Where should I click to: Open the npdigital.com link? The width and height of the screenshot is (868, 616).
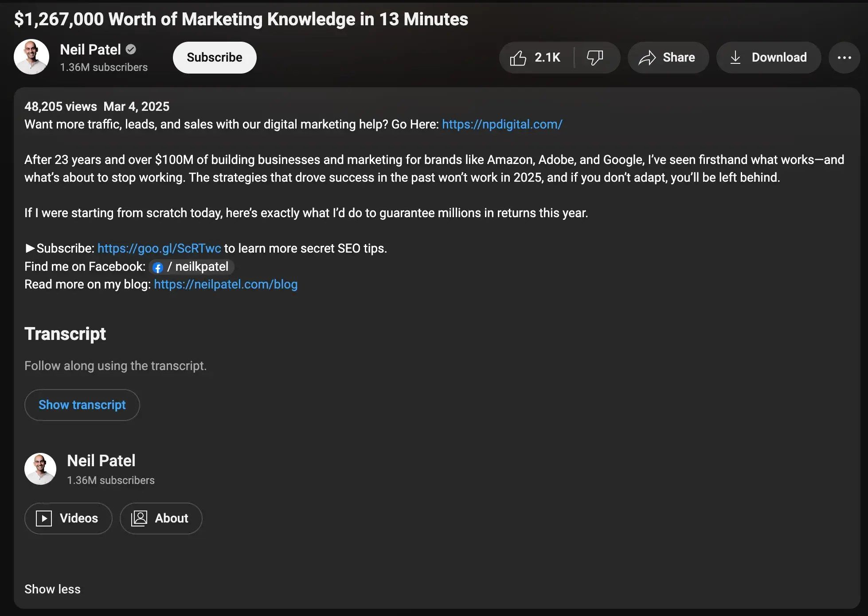tap(502, 125)
